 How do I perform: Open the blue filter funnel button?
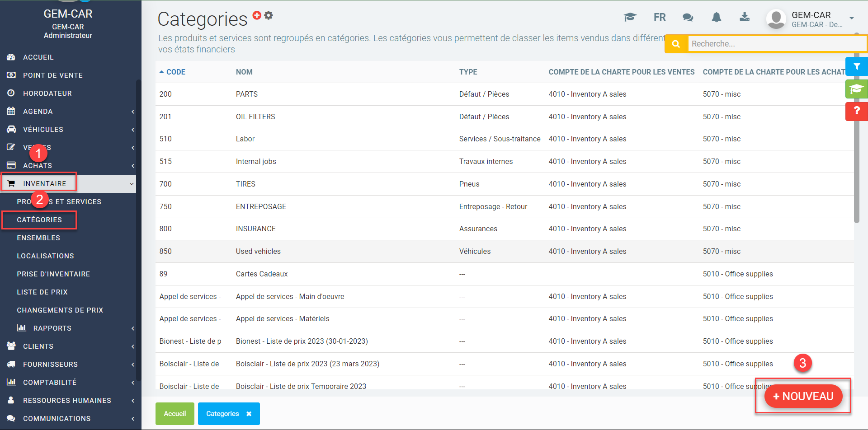856,66
